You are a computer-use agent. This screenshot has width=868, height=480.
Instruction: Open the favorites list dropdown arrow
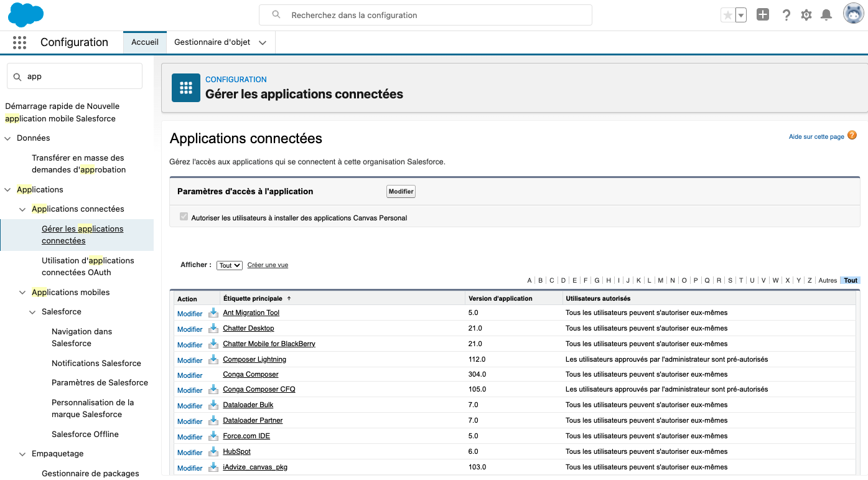[x=740, y=16]
